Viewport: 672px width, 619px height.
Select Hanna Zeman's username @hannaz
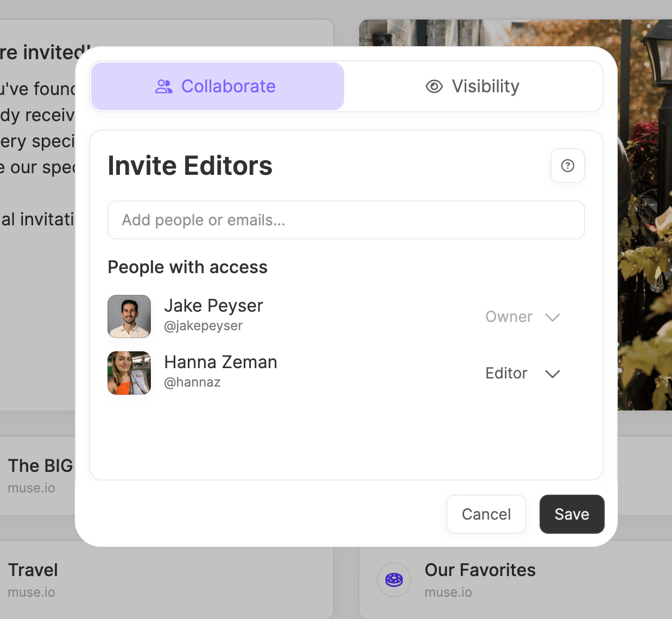(x=192, y=382)
